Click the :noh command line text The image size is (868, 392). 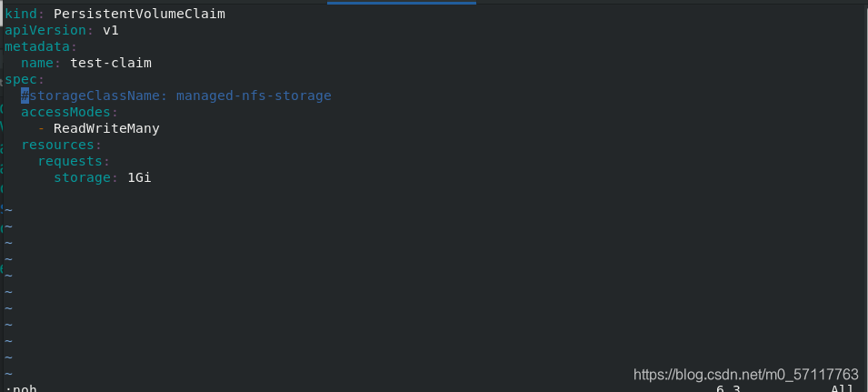click(x=21, y=388)
